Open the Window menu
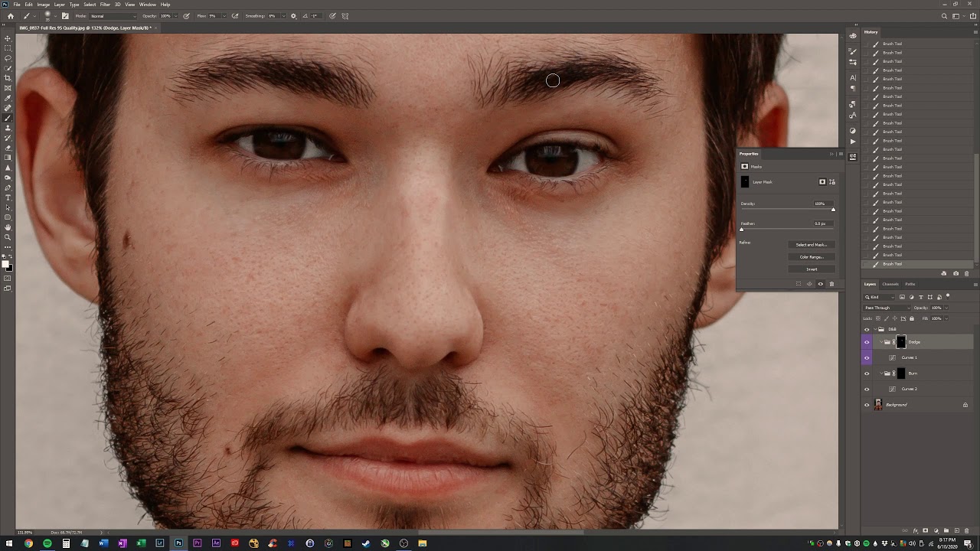Screen dimensions: 980x551 tap(147, 5)
